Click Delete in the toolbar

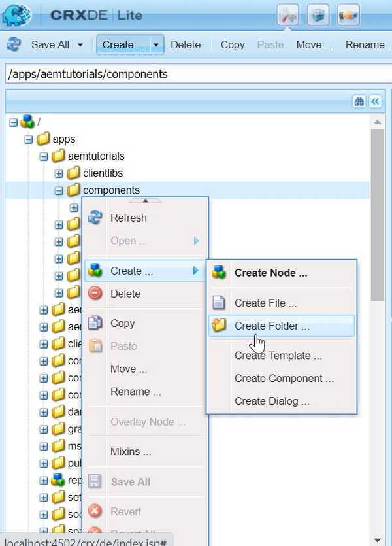coord(186,44)
